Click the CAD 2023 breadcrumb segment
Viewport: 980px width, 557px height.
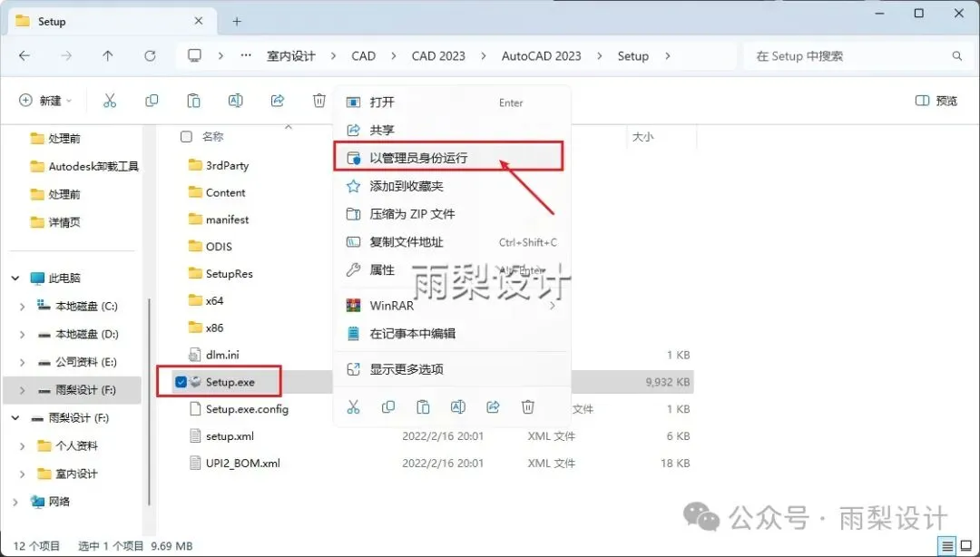click(438, 56)
